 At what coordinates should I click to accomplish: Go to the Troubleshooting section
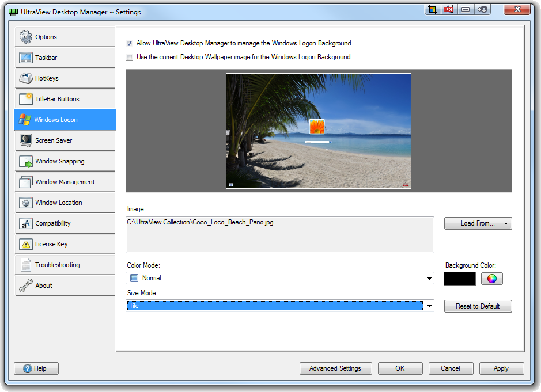tap(65, 265)
